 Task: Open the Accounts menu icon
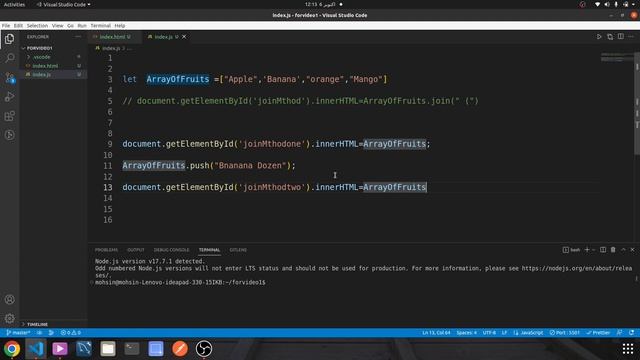tap(9, 299)
